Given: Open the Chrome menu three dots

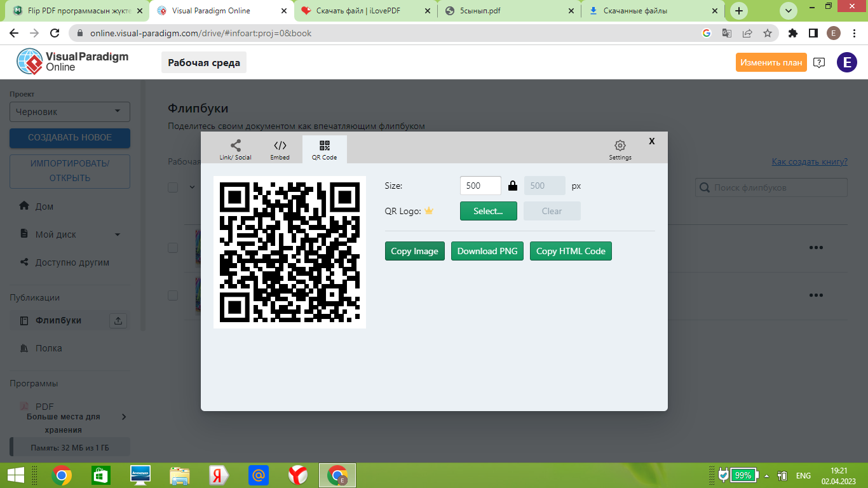Looking at the screenshot, I should (855, 33).
